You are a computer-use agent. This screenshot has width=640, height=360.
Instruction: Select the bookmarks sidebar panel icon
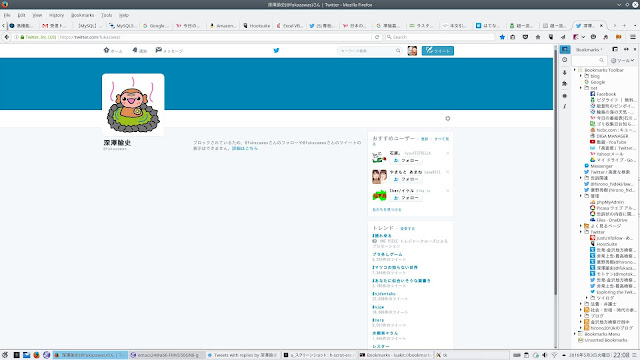(565, 49)
